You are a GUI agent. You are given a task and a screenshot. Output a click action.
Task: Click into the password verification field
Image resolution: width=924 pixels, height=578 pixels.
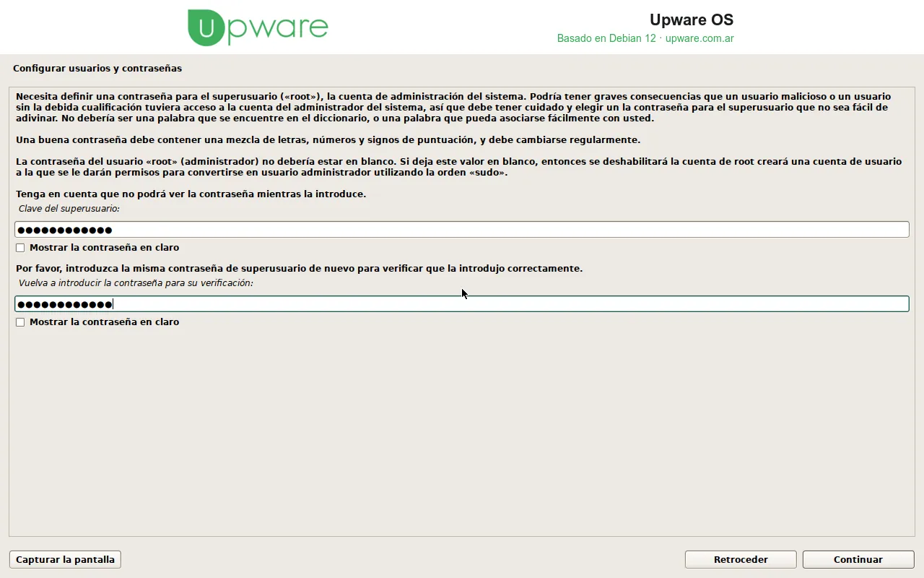462,304
